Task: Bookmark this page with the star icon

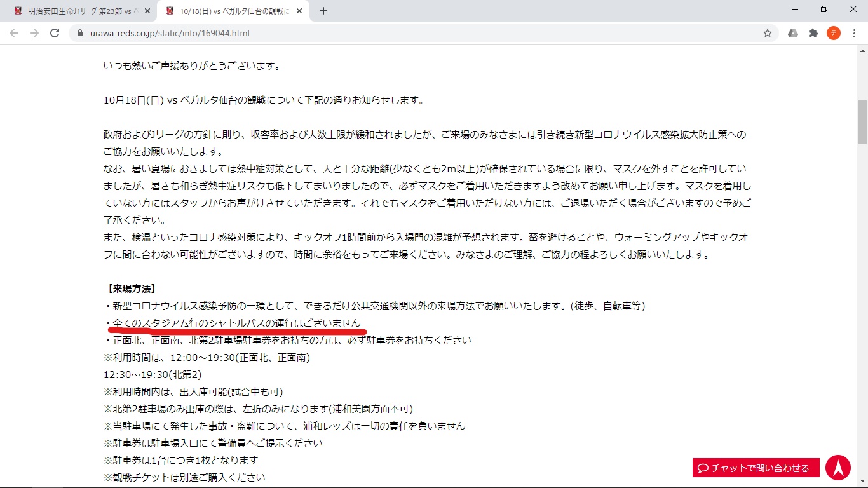Action: click(768, 33)
